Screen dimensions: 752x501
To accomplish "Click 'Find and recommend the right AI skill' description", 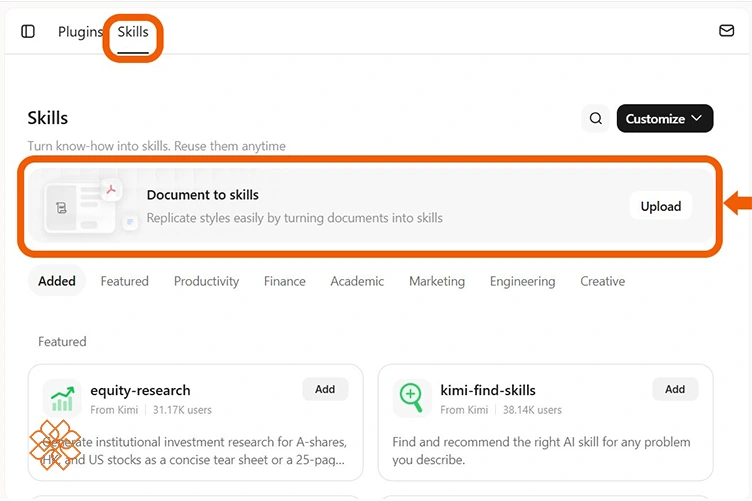I will (541, 451).
